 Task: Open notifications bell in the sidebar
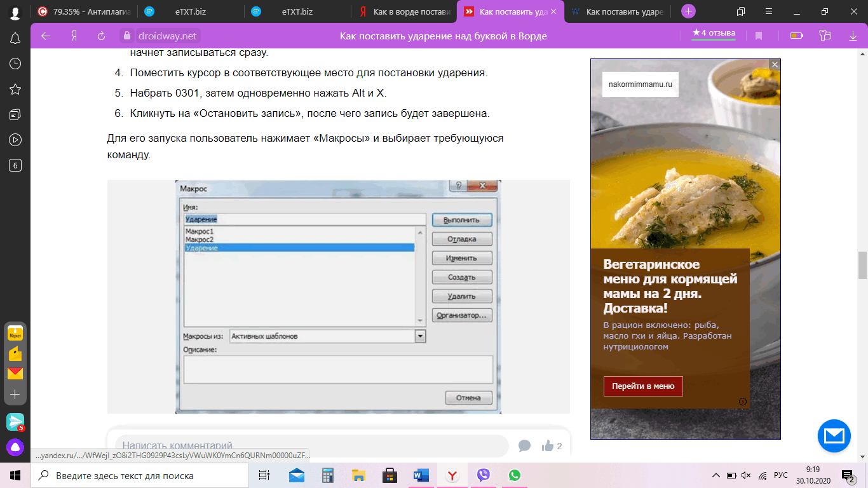15,38
